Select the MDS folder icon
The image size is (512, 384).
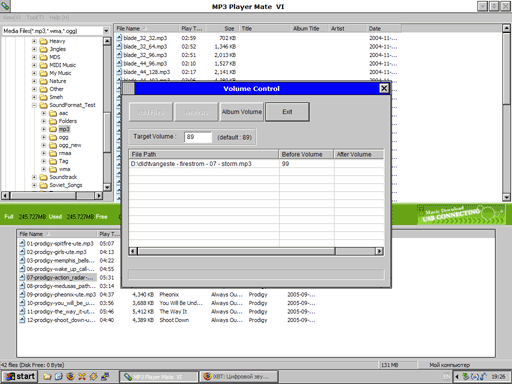click(44, 57)
